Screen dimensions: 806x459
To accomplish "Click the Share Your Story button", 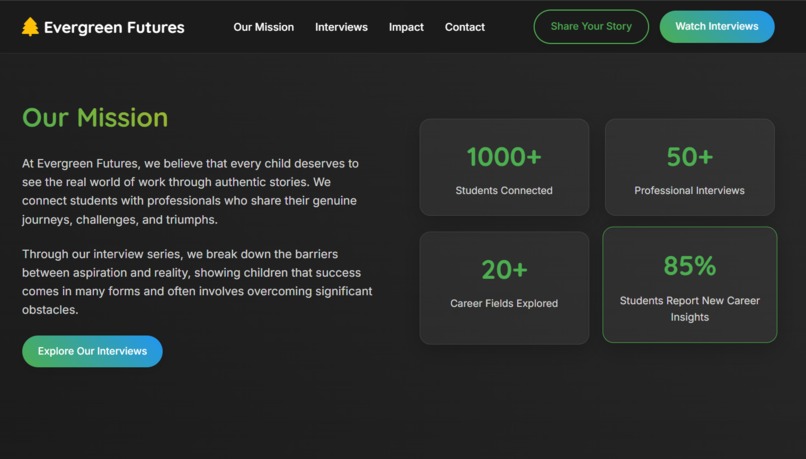I will point(591,27).
